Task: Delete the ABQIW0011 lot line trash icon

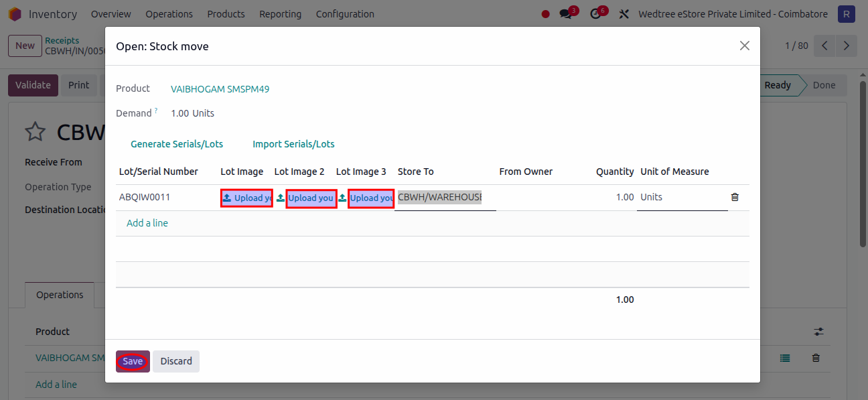Action: pos(735,197)
